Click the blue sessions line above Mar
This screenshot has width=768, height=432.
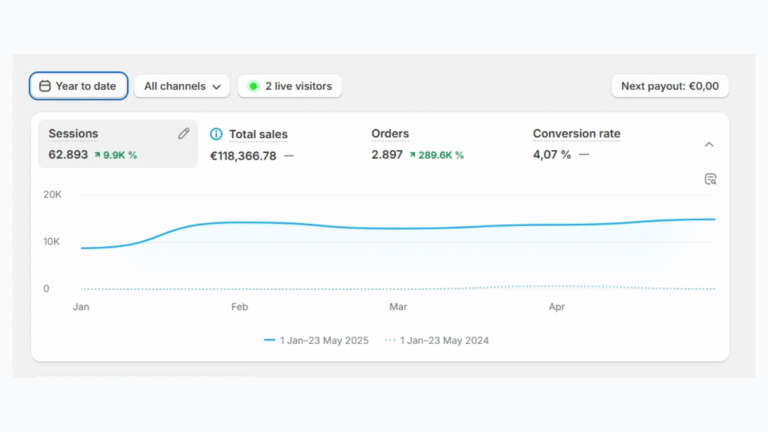(398, 228)
